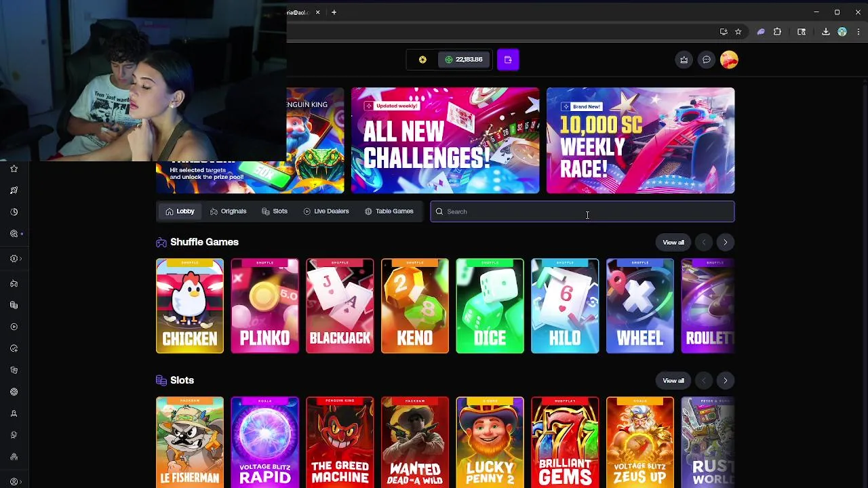Open the Hilo game
This screenshot has height=488, width=868.
(565, 306)
